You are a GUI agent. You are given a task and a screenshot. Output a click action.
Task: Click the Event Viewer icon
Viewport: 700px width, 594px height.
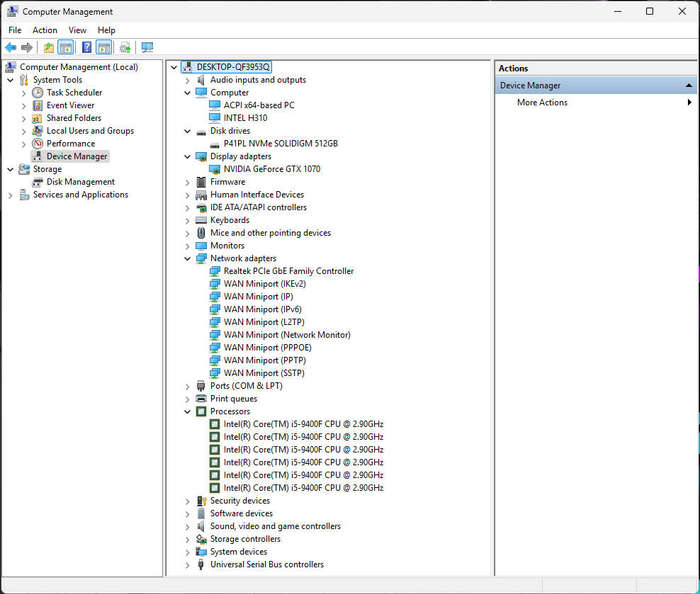(x=38, y=105)
